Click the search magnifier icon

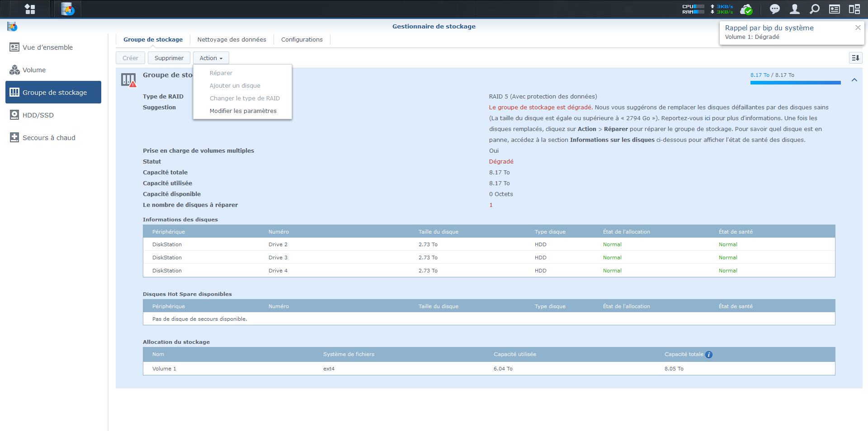pos(814,9)
